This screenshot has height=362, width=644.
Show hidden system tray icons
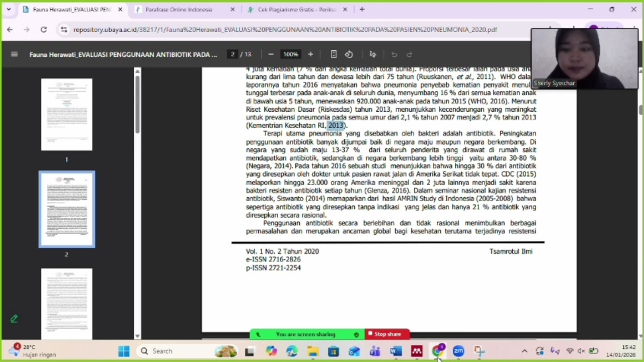click(524, 351)
